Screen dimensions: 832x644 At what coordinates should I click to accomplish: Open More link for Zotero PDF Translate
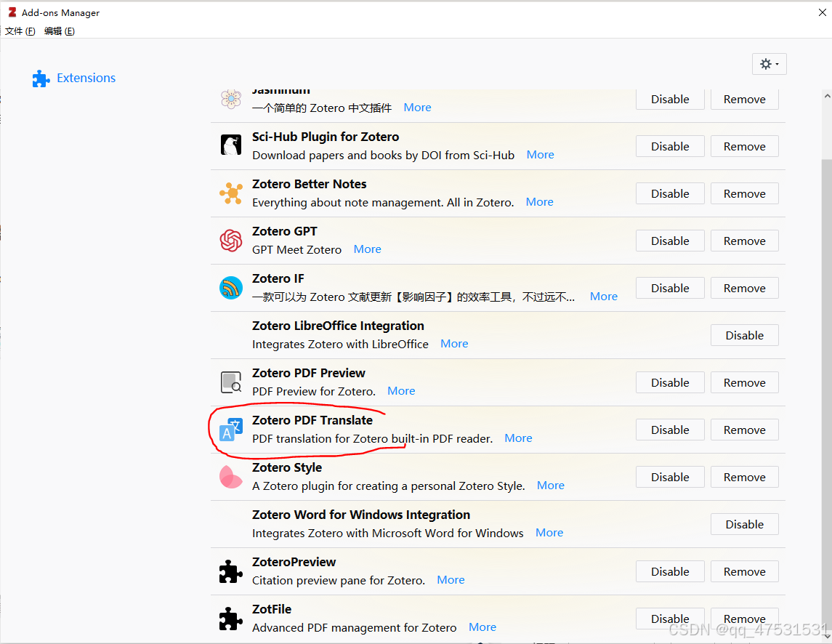click(x=518, y=438)
